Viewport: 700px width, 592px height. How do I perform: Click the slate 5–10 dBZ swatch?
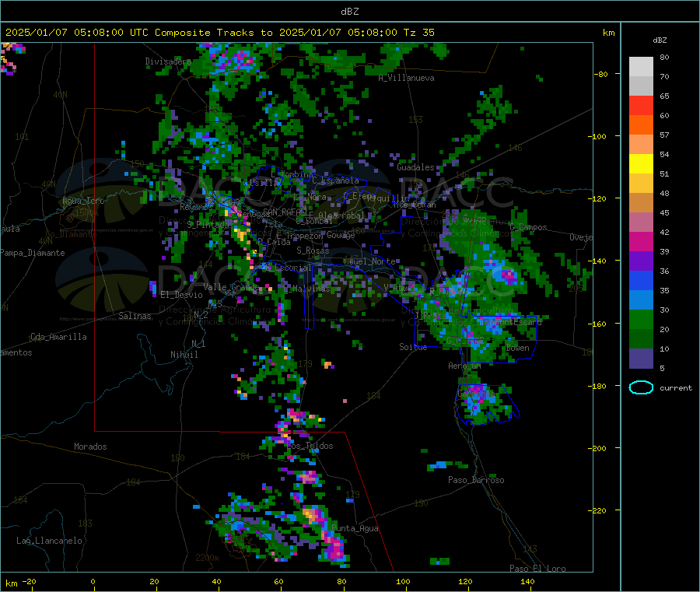tap(641, 358)
